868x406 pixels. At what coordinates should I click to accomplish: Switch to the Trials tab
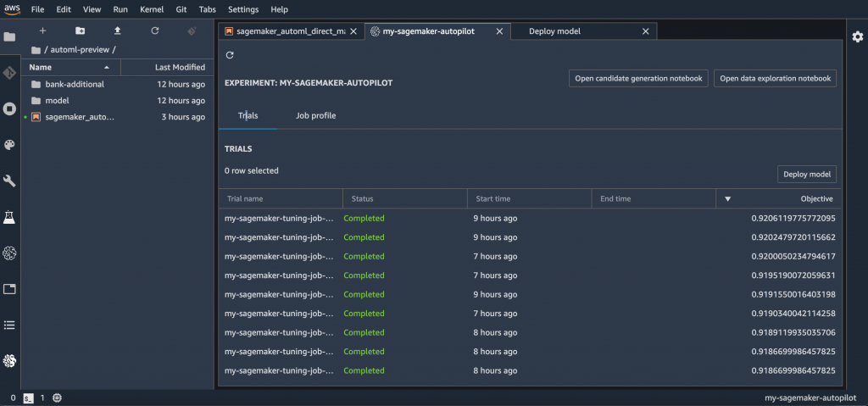tap(248, 116)
